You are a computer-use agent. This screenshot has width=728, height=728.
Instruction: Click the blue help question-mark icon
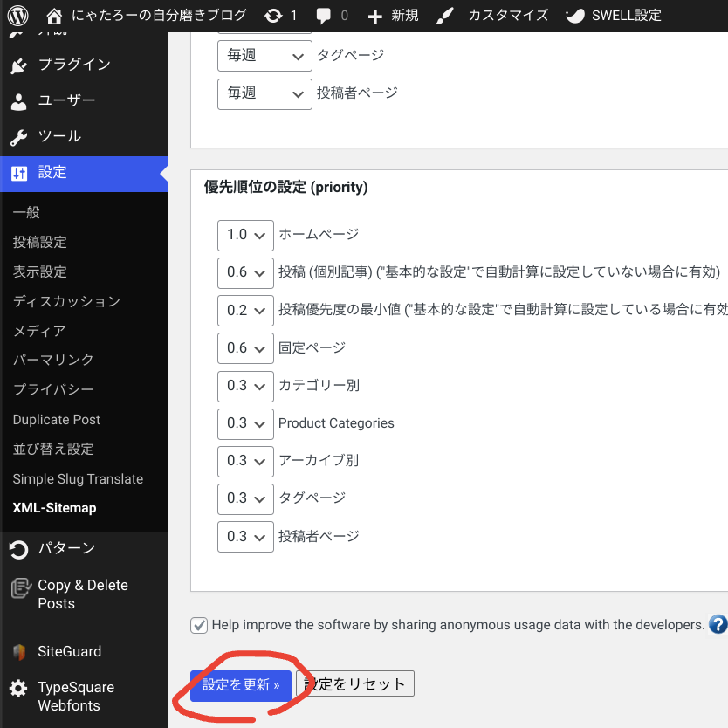[718, 624]
